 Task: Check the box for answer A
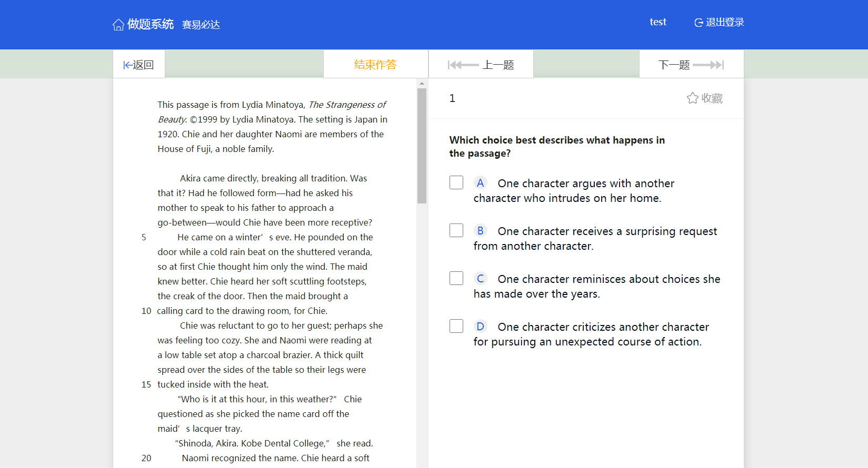click(x=456, y=182)
